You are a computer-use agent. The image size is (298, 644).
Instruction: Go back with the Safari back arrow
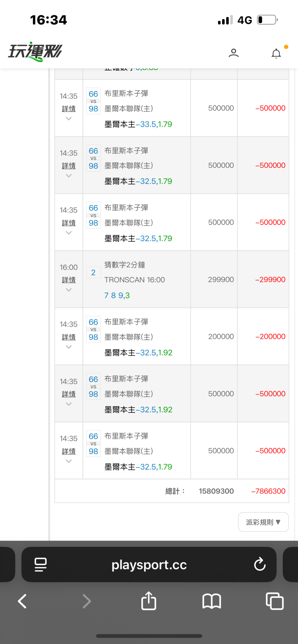23,601
